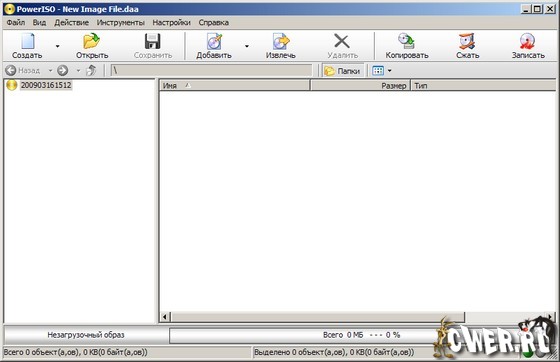Click the path address field
This screenshot has height=362, width=560.
click(x=211, y=71)
